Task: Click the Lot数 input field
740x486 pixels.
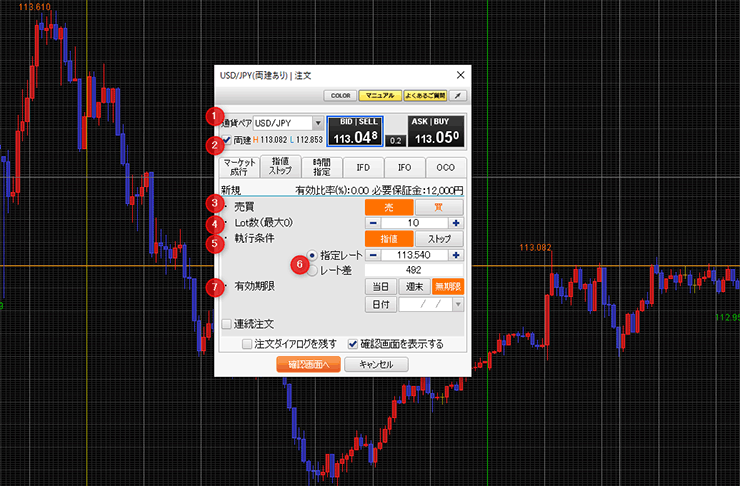Action: (x=414, y=223)
